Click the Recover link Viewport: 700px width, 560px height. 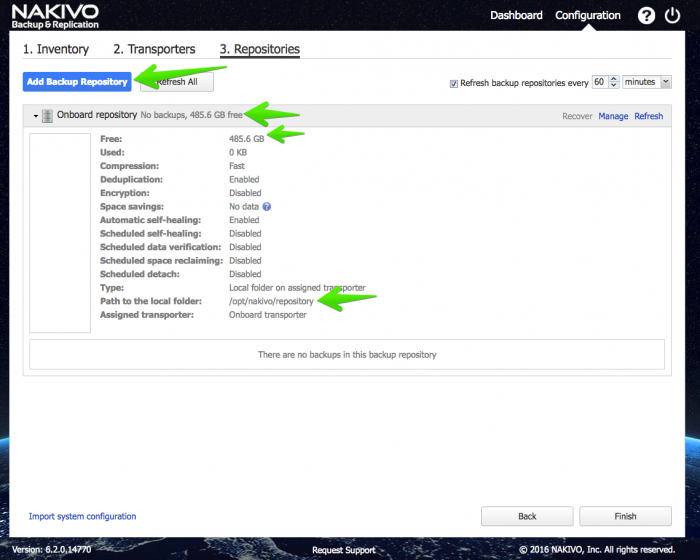577,116
